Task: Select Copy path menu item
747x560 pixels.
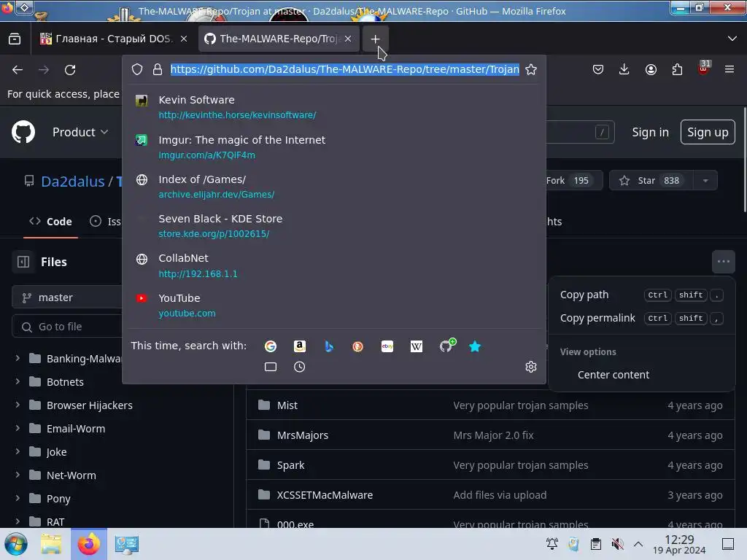Action: [641, 295]
